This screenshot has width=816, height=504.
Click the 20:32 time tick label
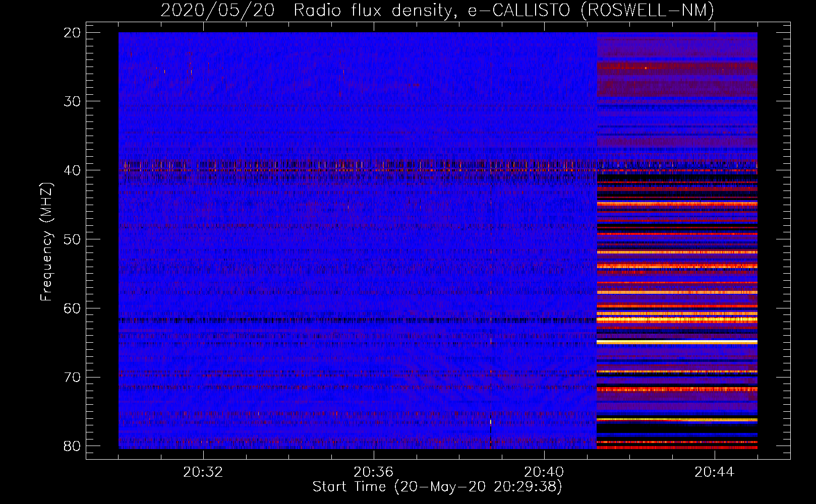coord(203,472)
